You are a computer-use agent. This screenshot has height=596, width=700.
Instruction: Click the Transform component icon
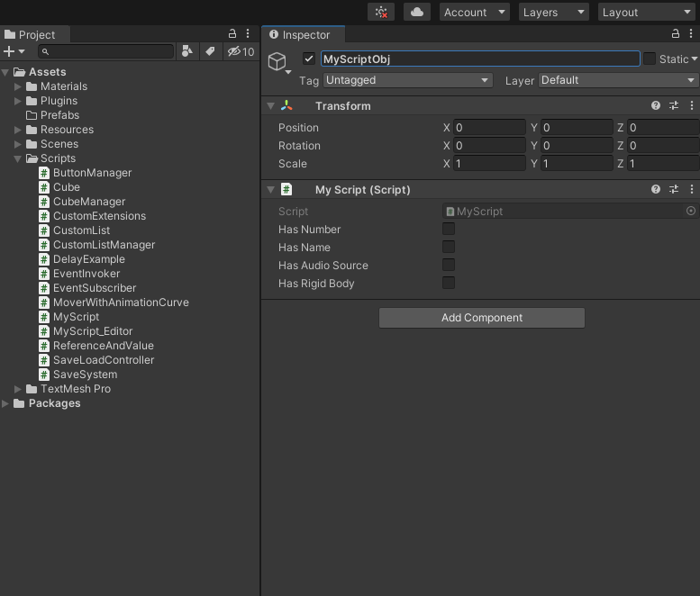[286, 105]
